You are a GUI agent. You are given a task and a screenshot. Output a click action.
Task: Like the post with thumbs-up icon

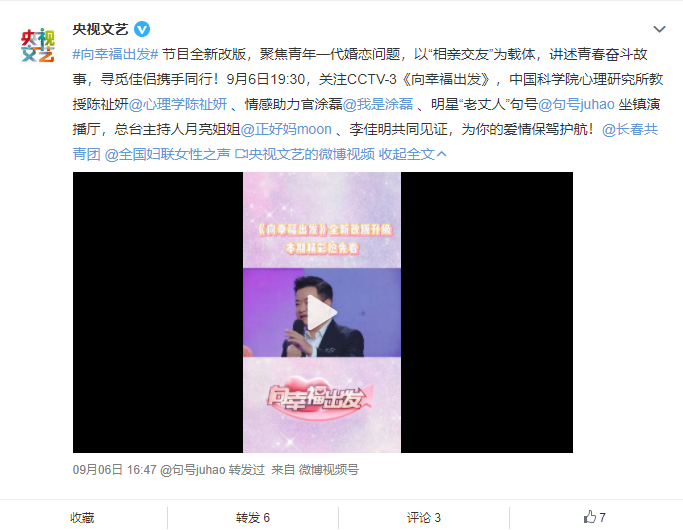tap(595, 517)
